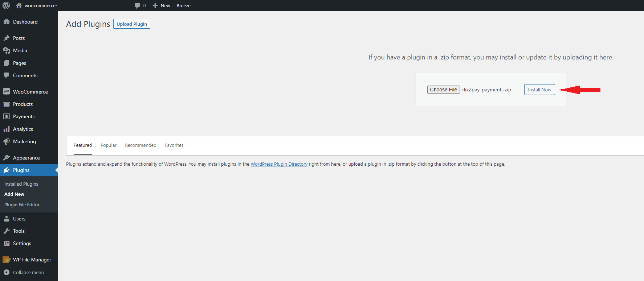Click the clik2pay_payments.zip file name

[486, 90]
